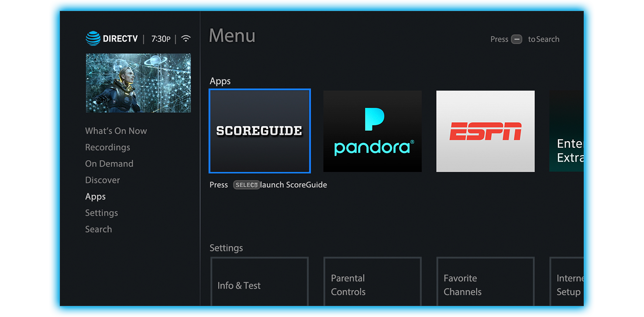Click the 'to Search' hint text

(x=544, y=39)
